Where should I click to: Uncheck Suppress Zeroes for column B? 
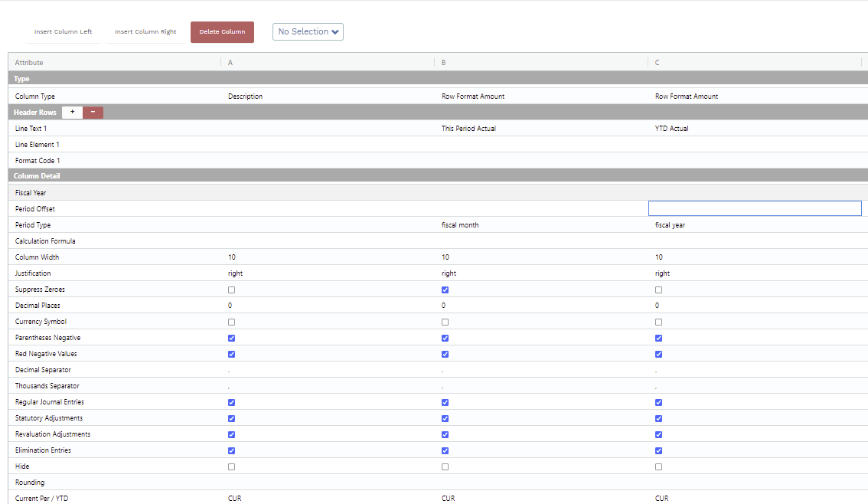pyautogui.click(x=445, y=290)
